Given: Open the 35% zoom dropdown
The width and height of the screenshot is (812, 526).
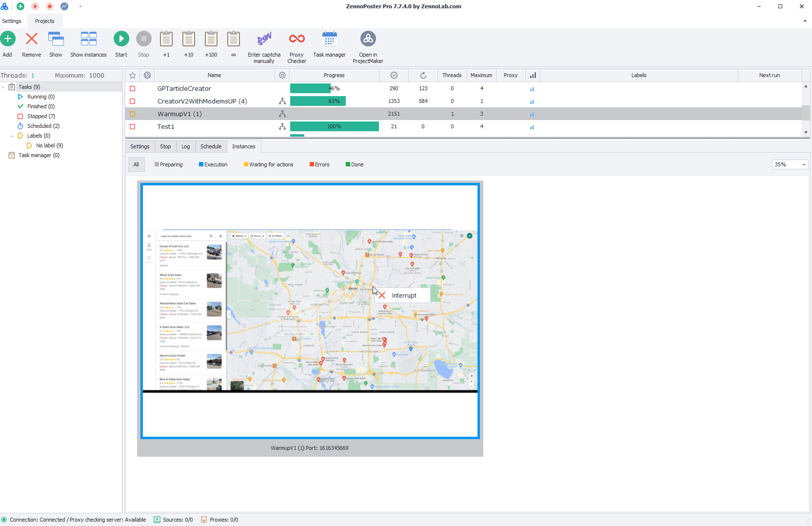Looking at the screenshot, I should pyautogui.click(x=790, y=164).
